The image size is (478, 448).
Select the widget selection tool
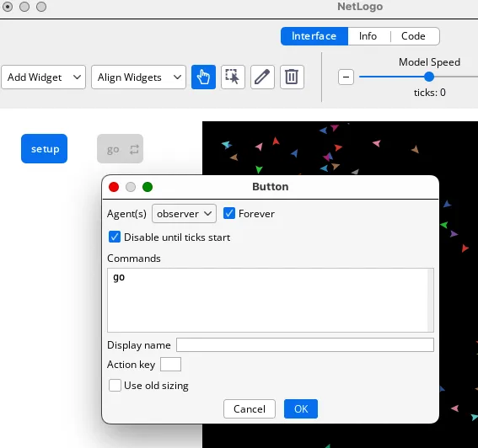click(x=233, y=77)
